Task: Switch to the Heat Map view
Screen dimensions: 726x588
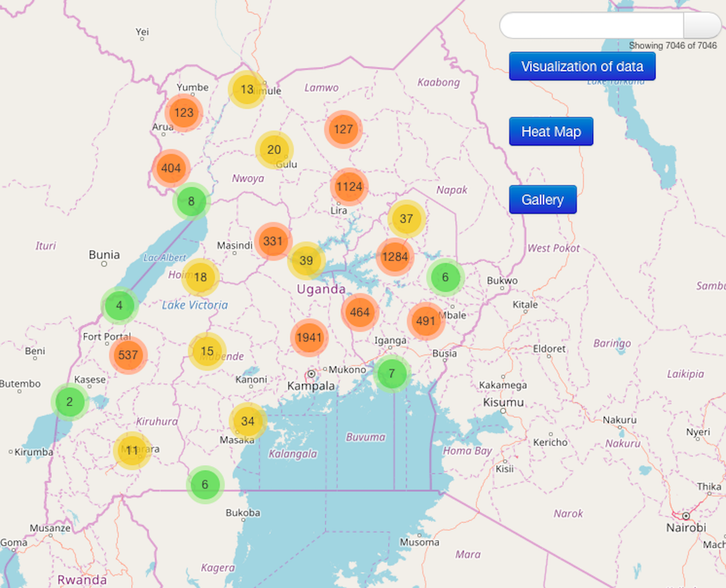Action: point(551,131)
